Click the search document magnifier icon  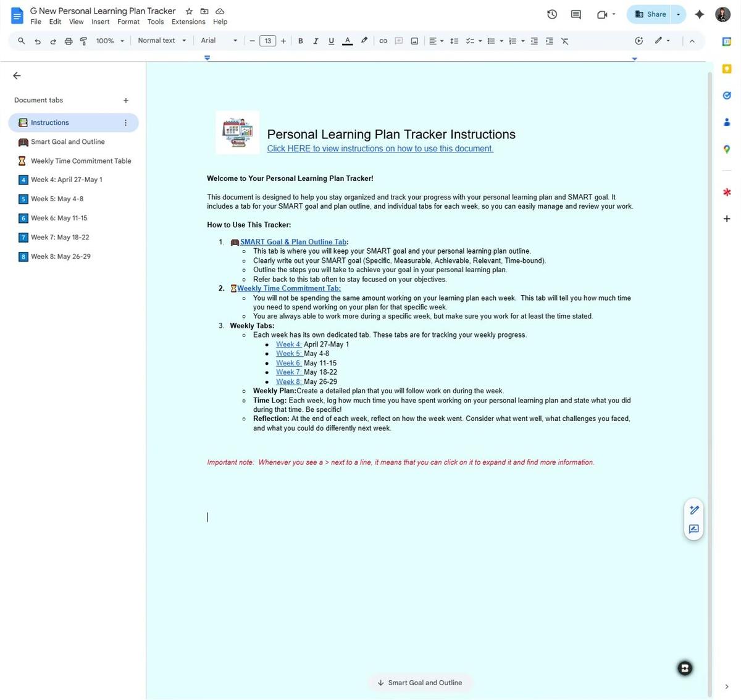tap(22, 41)
